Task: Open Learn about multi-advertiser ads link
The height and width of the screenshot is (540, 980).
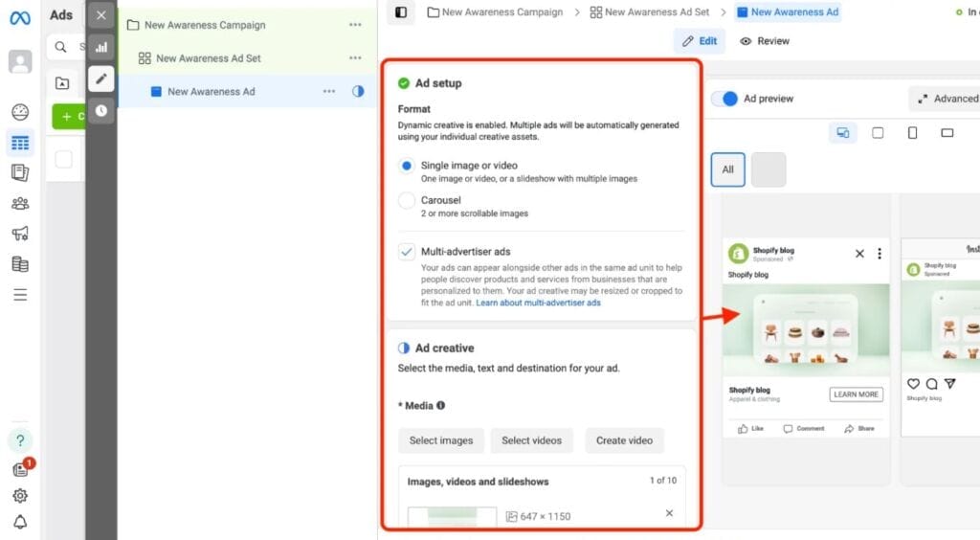Action: [x=538, y=303]
